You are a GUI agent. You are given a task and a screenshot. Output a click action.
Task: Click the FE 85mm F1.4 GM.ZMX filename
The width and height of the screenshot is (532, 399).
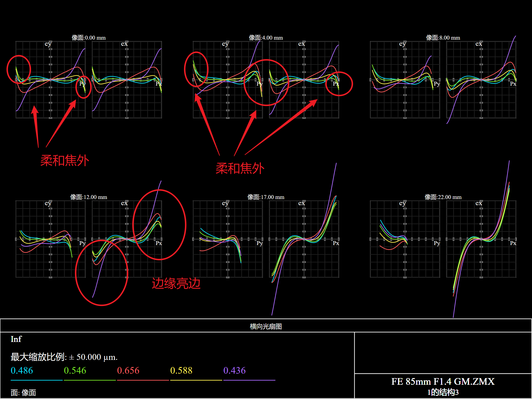pos(443,382)
